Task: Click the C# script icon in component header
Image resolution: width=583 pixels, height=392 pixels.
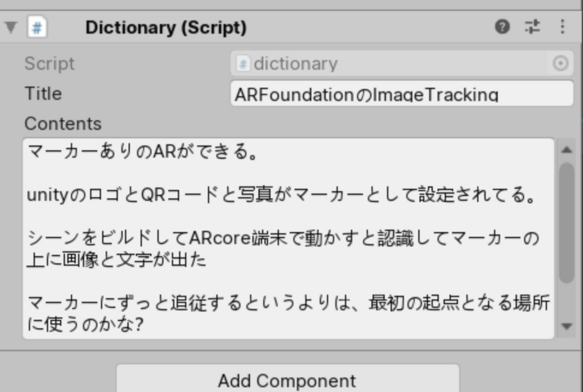Action: [37, 28]
